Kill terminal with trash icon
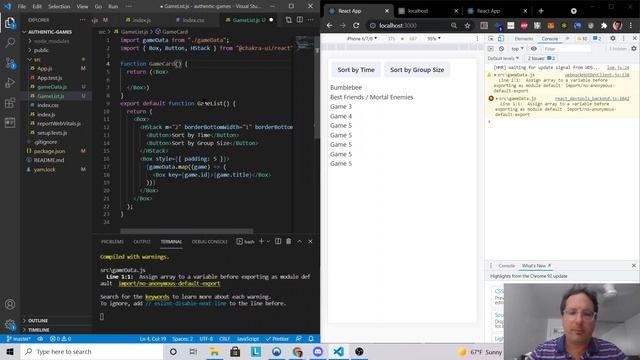The width and height of the screenshot is (640, 360). click(289, 241)
